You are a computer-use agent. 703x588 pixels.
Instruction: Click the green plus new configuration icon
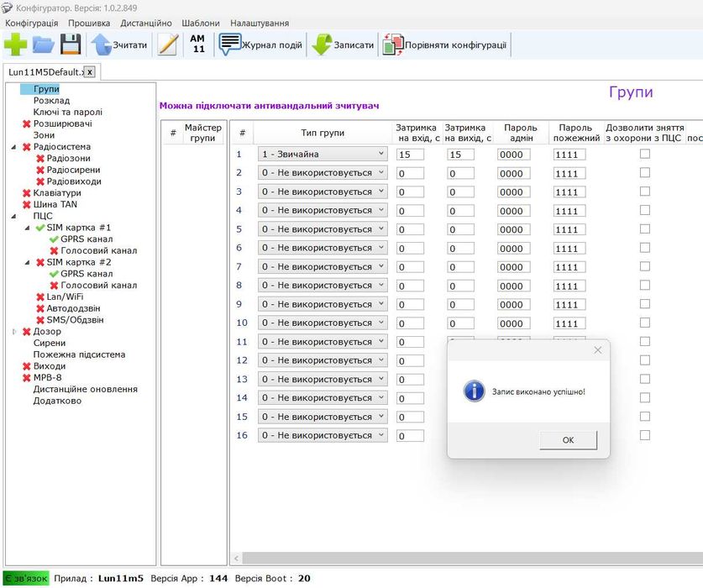click(15, 45)
